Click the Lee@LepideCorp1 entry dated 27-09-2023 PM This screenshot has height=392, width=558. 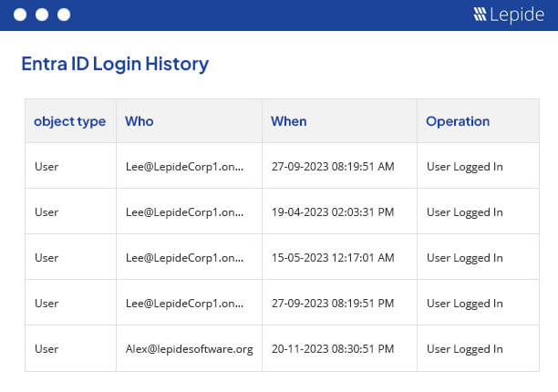[185, 303]
